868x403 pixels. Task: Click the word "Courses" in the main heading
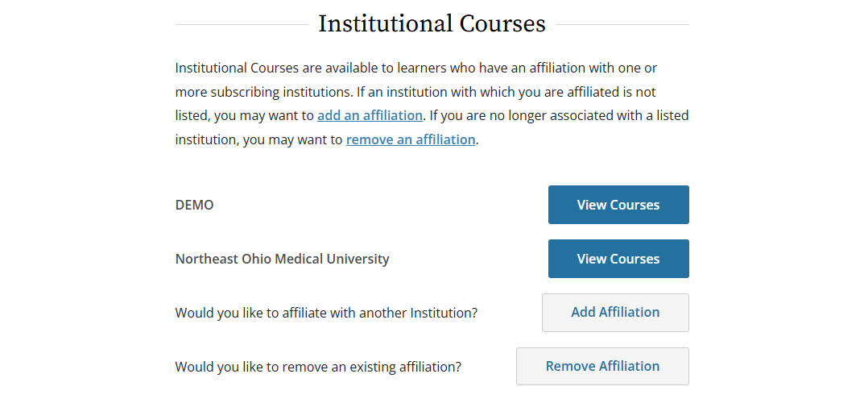coord(502,23)
